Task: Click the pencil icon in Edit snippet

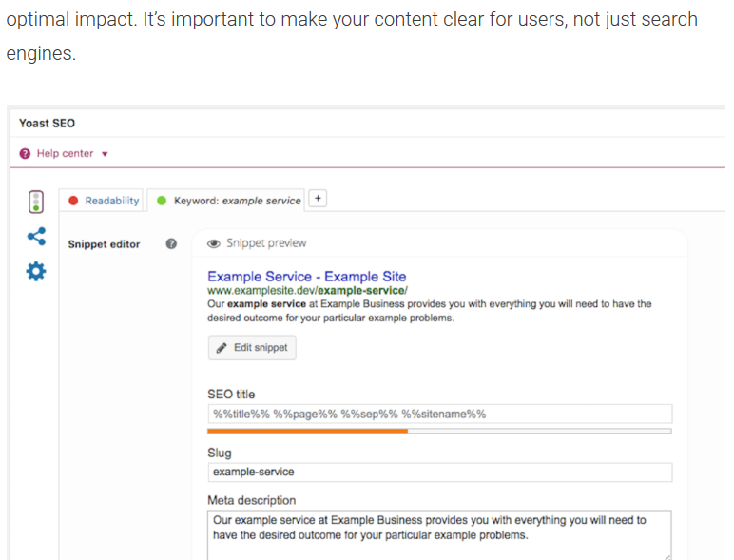Action: point(222,348)
